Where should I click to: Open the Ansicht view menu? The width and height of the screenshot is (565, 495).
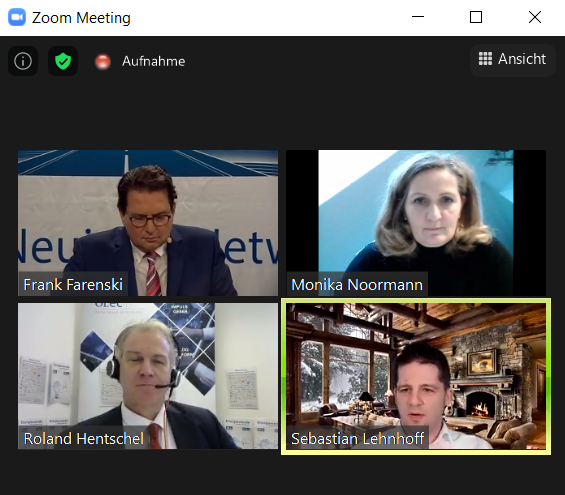pyautogui.click(x=513, y=60)
